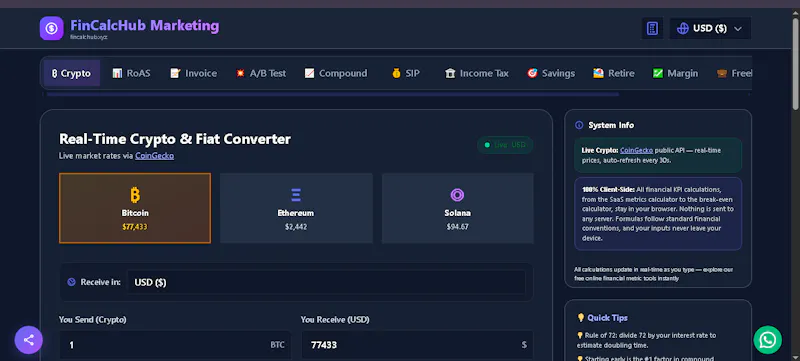Viewport: 800px width, 361px height.
Task: Click the Income Tax bank icon
Action: [450, 73]
